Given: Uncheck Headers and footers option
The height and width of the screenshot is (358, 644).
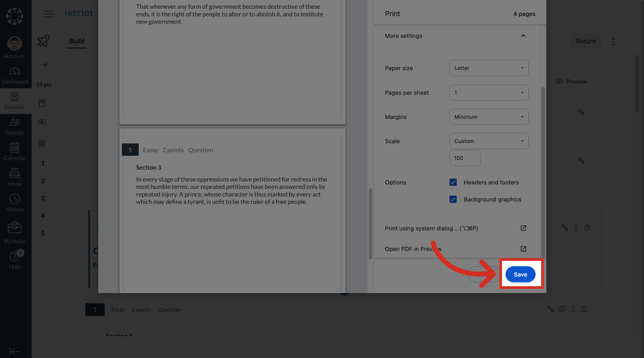Looking at the screenshot, I should pos(453,182).
